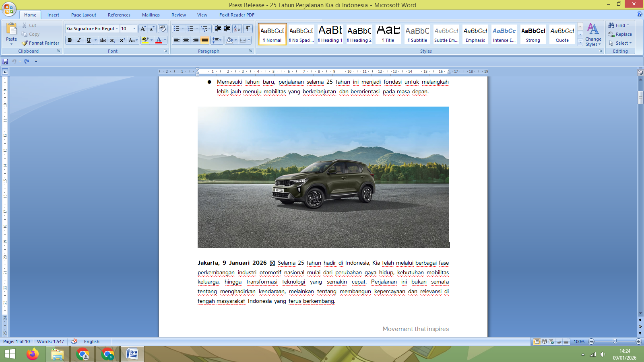Switch to Outline view
This screenshot has width=644, height=362.
tap(559, 341)
